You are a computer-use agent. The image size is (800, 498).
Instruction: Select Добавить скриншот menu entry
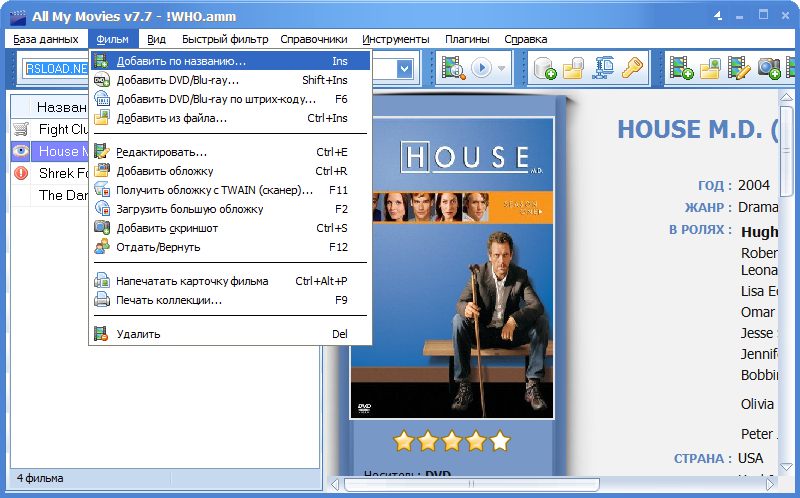231,228
